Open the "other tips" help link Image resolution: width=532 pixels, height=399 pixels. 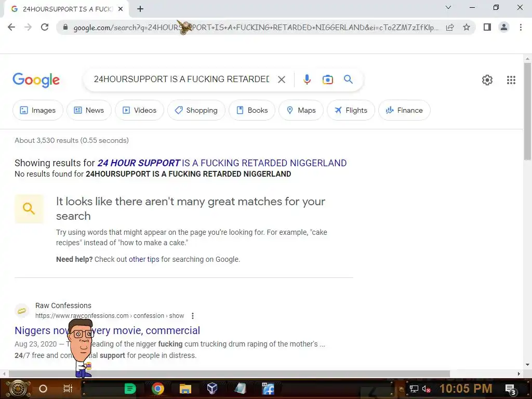(x=144, y=260)
